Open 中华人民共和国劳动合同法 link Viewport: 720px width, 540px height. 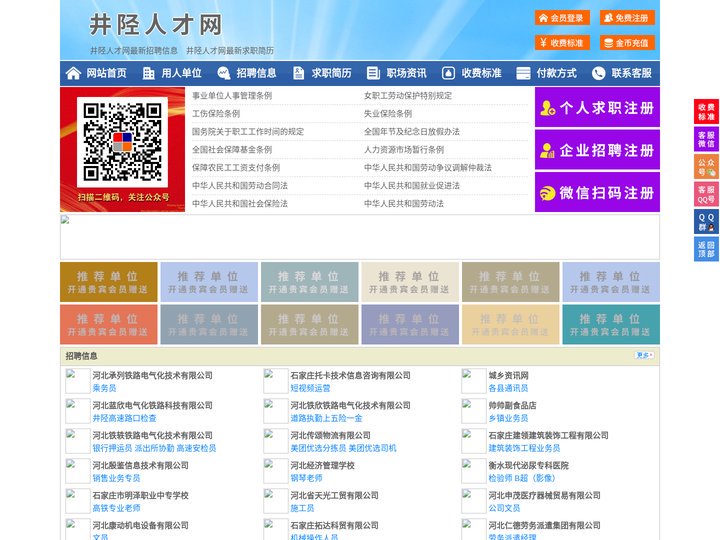click(240, 186)
